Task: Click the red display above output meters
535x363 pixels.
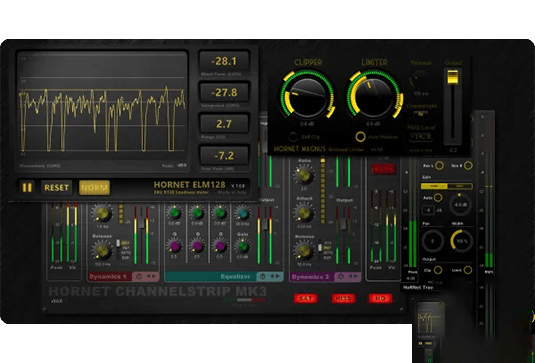Action: point(383,169)
